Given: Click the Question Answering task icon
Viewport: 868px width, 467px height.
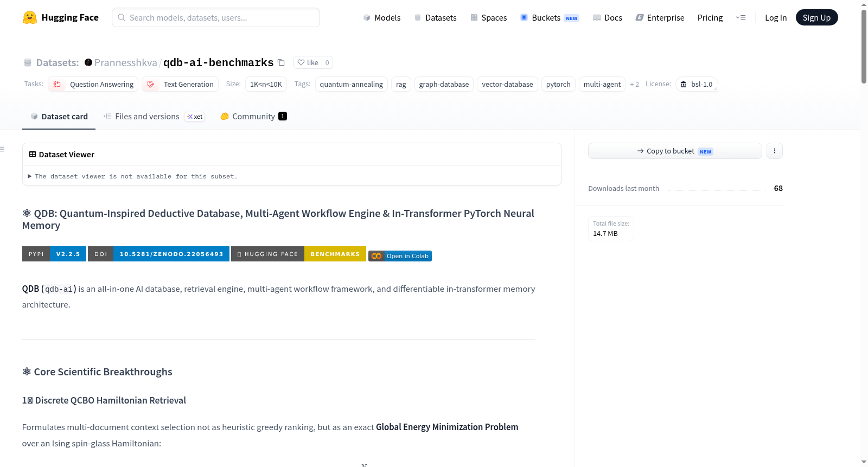Looking at the screenshot, I should coord(57,84).
